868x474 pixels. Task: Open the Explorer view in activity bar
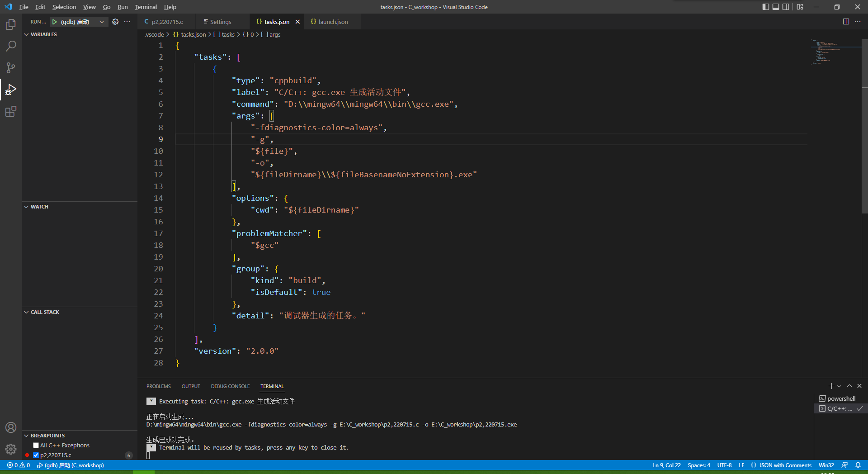(x=11, y=24)
